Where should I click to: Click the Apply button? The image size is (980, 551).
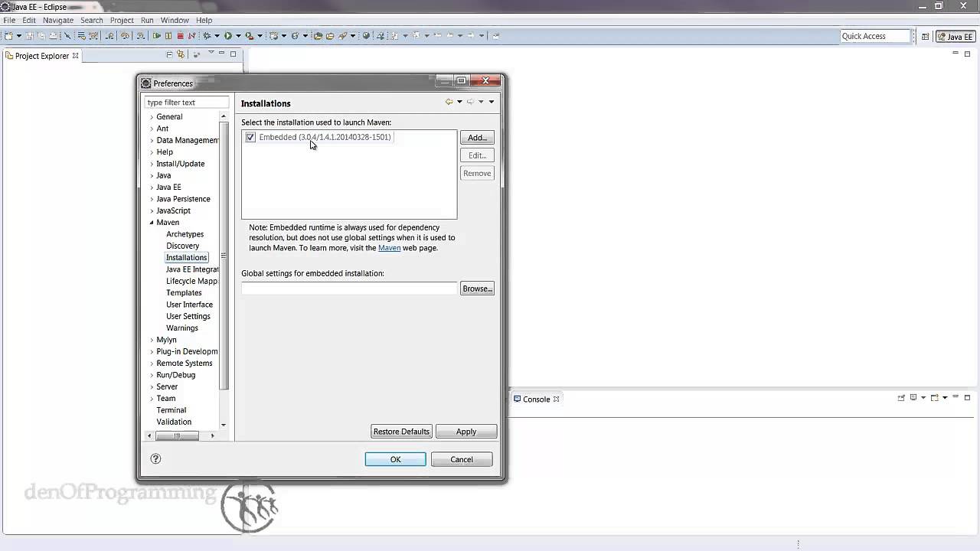(466, 432)
